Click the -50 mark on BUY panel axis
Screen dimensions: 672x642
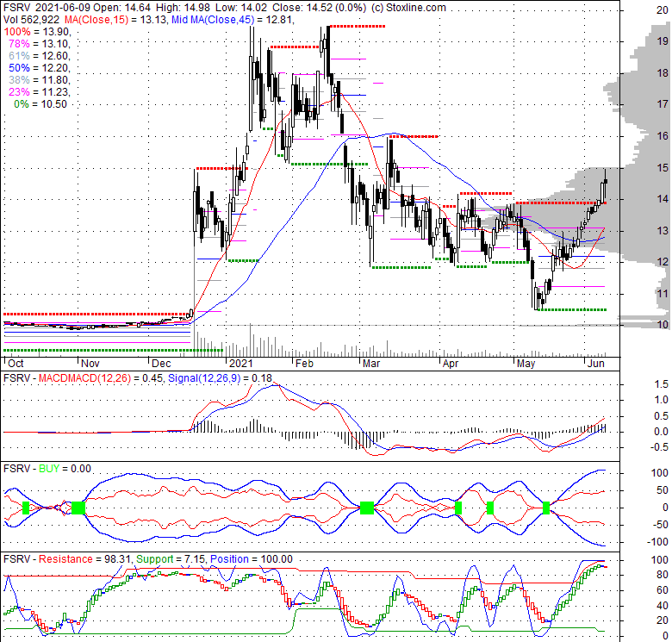pyautogui.click(x=660, y=524)
